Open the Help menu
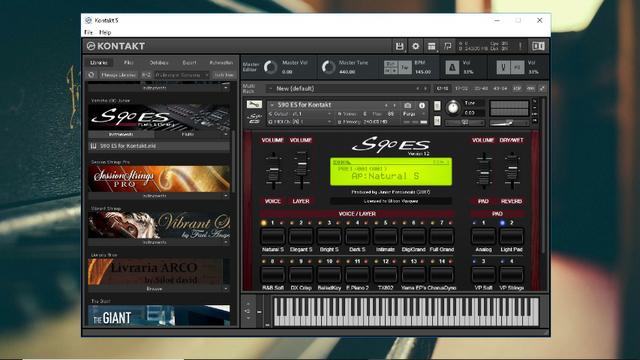The height and width of the screenshot is (360, 640). pos(105,32)
